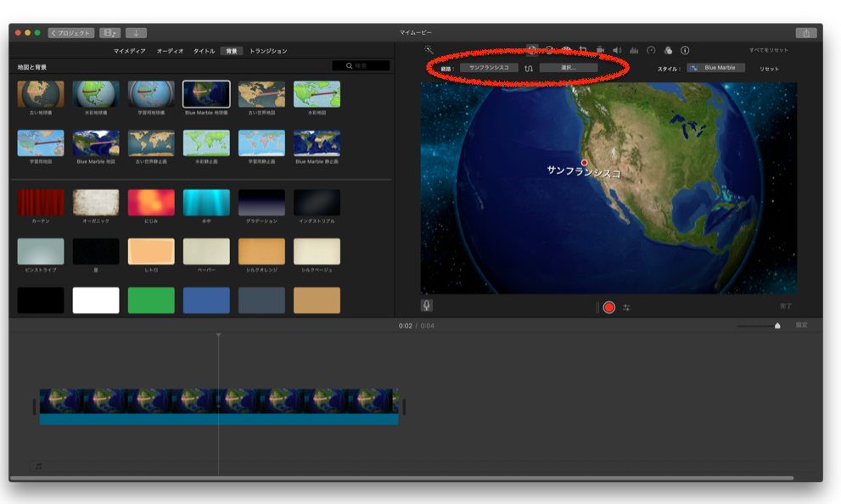Choose the グラデーション background
Image resolution: width=841 pixels, height=504 pixels.
261,203
